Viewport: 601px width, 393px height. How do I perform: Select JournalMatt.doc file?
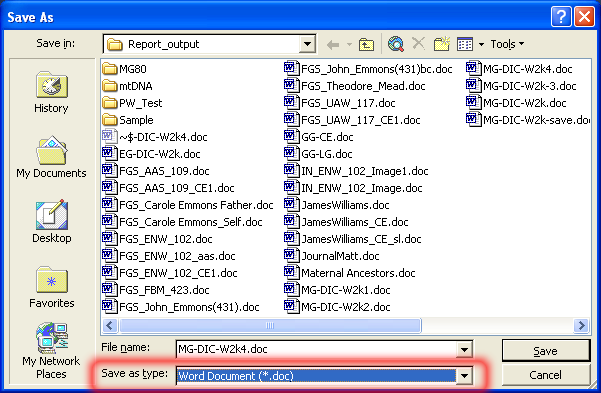332,256
